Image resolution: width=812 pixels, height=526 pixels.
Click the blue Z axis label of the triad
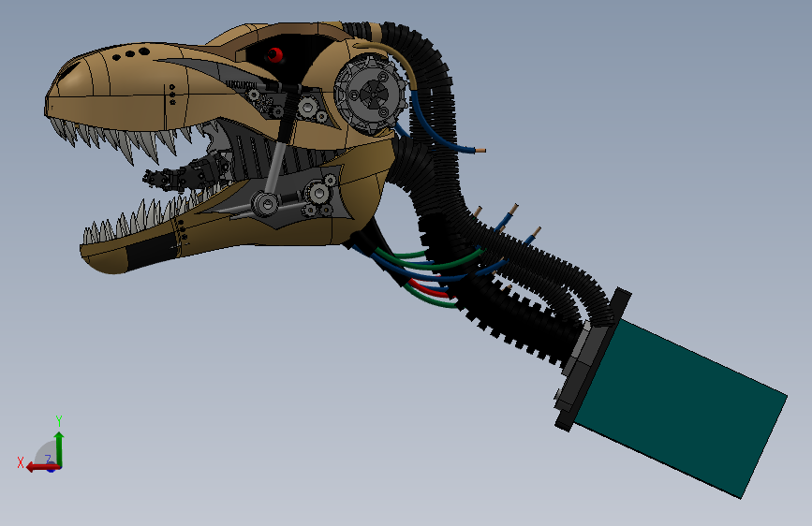point(48,460)
